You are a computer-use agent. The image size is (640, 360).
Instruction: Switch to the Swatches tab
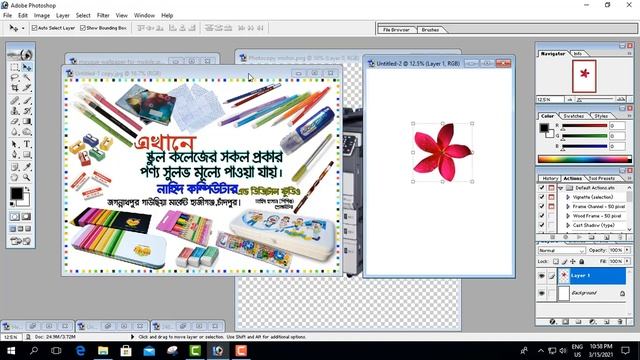573,116
